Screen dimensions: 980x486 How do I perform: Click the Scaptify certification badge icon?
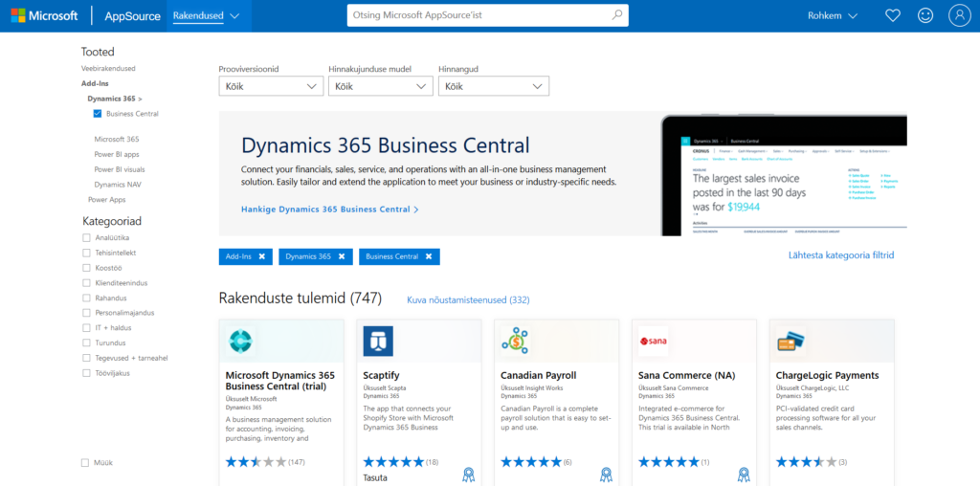click(x=469, y=475)
